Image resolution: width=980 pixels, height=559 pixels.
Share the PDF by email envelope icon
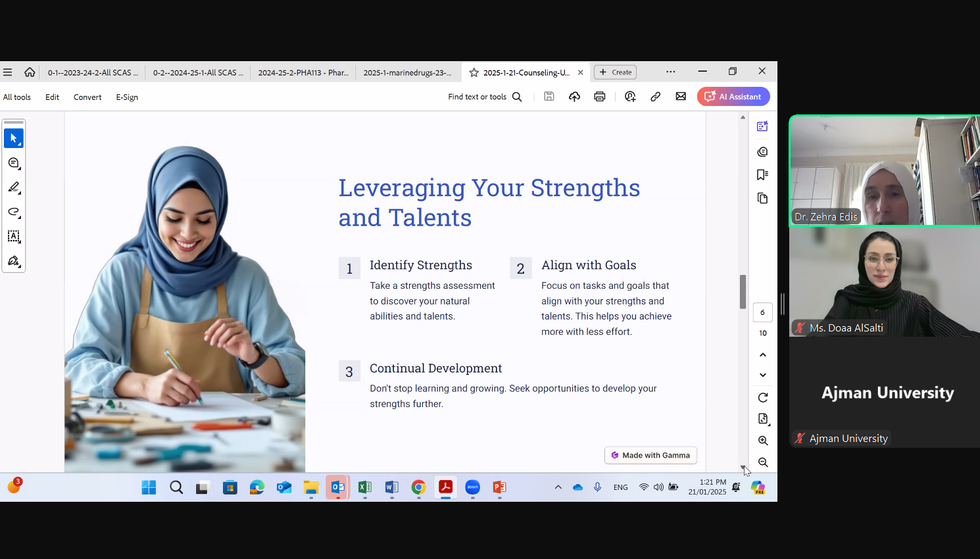click(681, 97)
